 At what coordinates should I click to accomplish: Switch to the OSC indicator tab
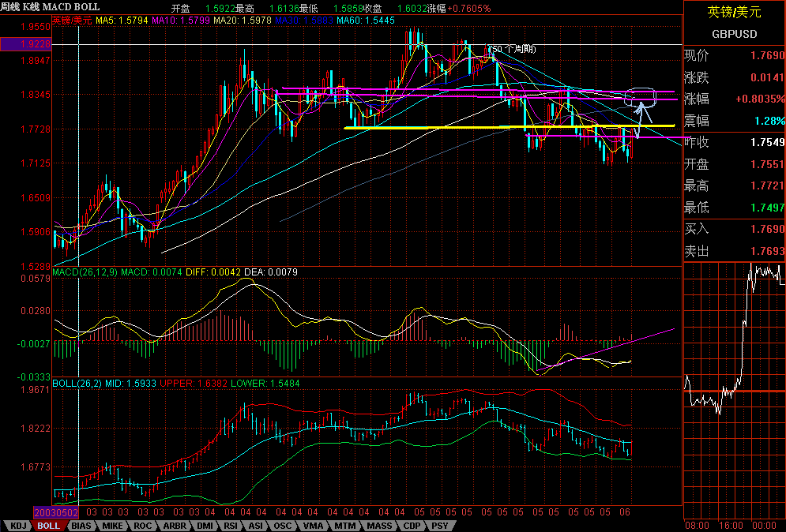pos(282,526)
